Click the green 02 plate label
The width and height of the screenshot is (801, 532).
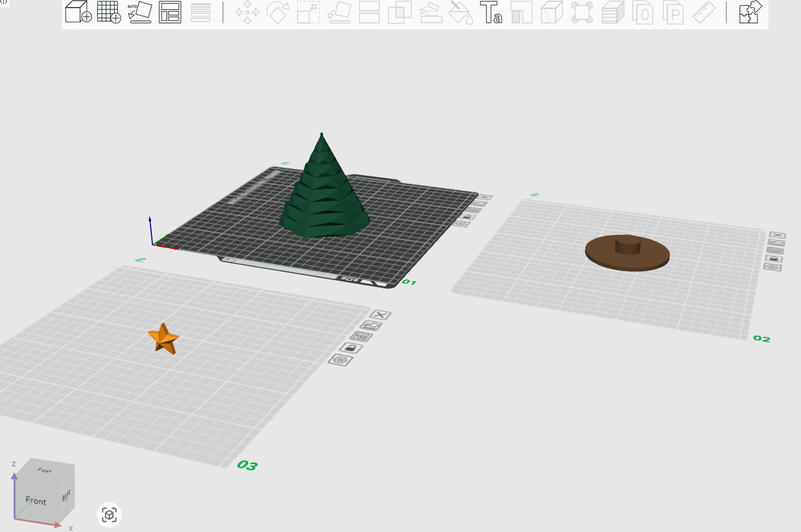(762, 339)
